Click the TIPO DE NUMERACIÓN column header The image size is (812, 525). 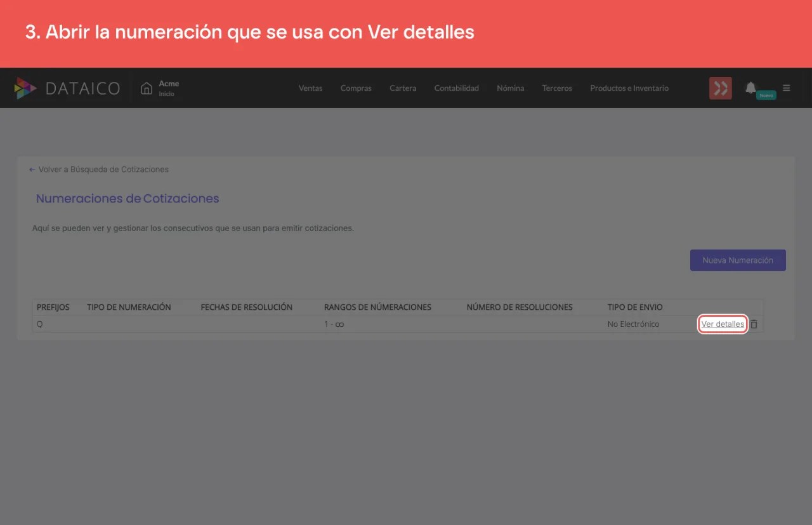pos(129,307)
